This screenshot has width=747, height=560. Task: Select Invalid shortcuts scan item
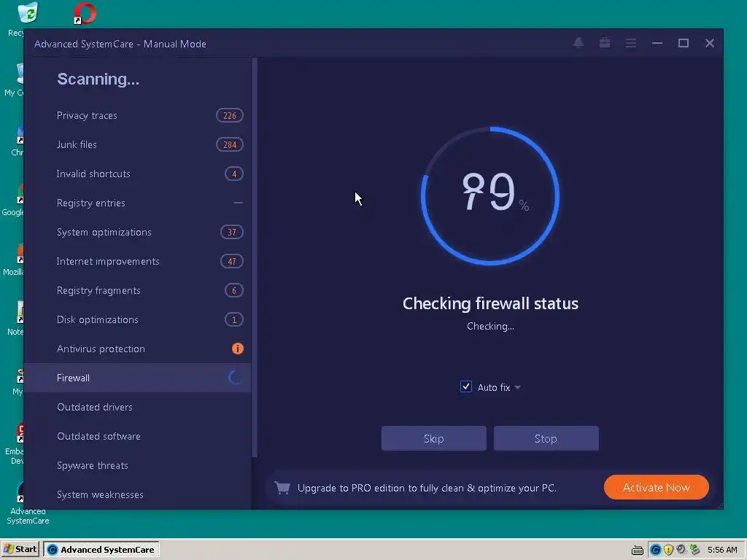click(137, 174)
